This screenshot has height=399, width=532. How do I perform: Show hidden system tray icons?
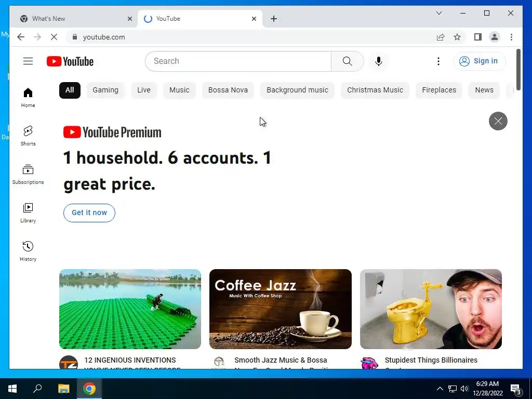[440, 389]
